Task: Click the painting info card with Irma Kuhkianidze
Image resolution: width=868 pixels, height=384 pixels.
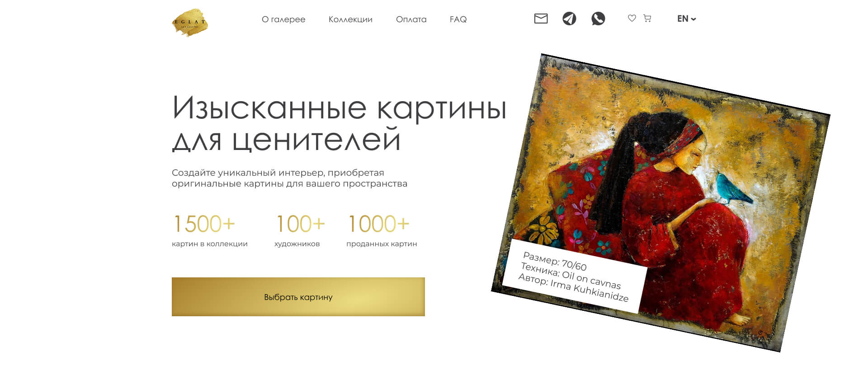Action: point(574,276)
